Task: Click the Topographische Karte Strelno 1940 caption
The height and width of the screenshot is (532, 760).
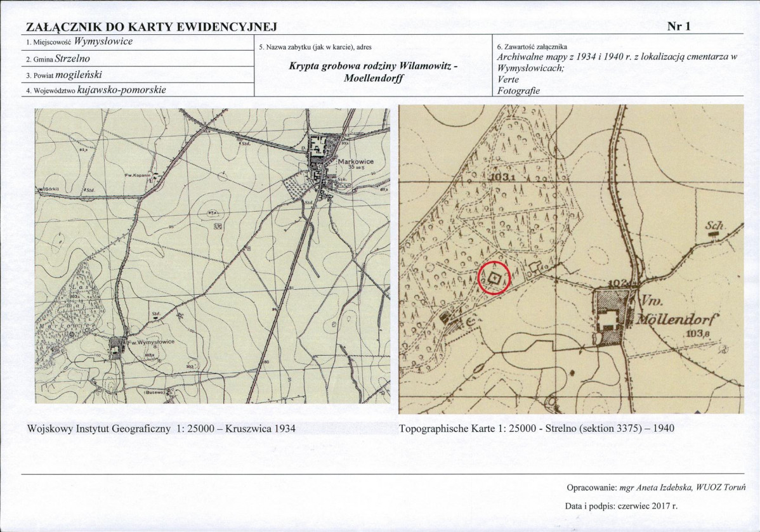Action: point(537,429)
